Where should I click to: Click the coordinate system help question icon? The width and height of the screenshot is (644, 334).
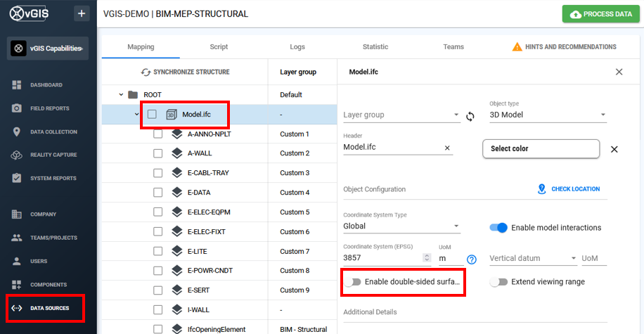pos(472,259)
